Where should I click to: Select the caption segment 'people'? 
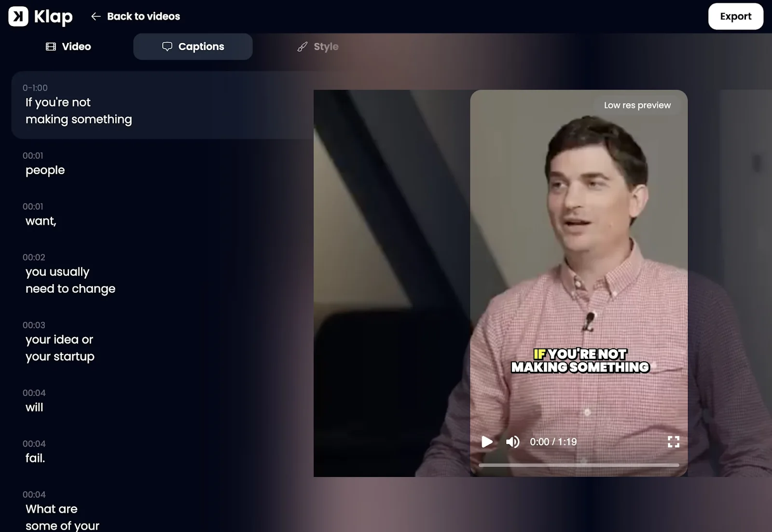(x=45, y=170)
